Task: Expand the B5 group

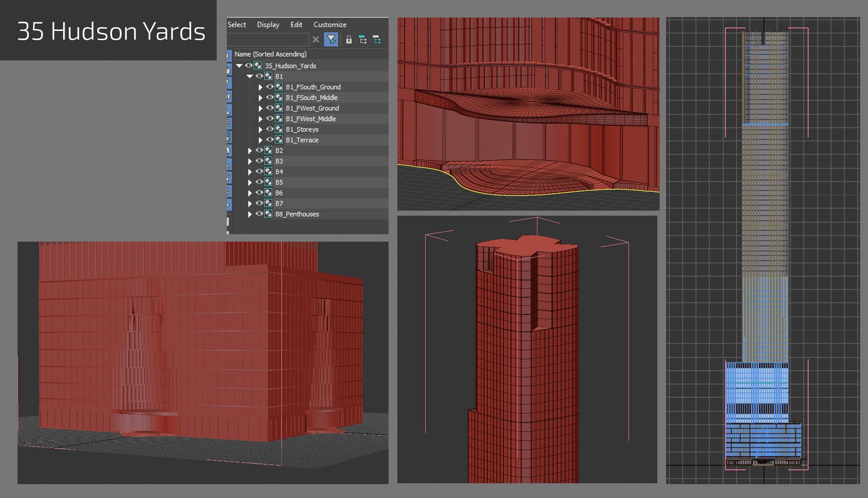Action: click(250, 183)
